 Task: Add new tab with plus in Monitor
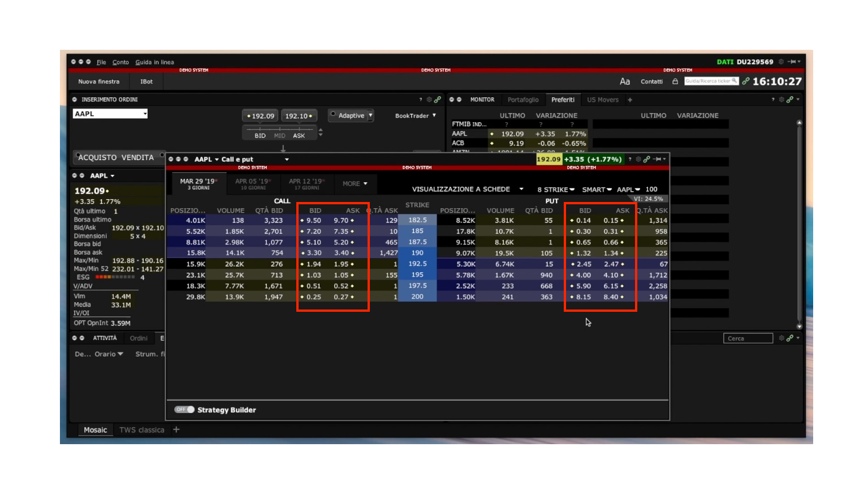(x=630, y=100)
